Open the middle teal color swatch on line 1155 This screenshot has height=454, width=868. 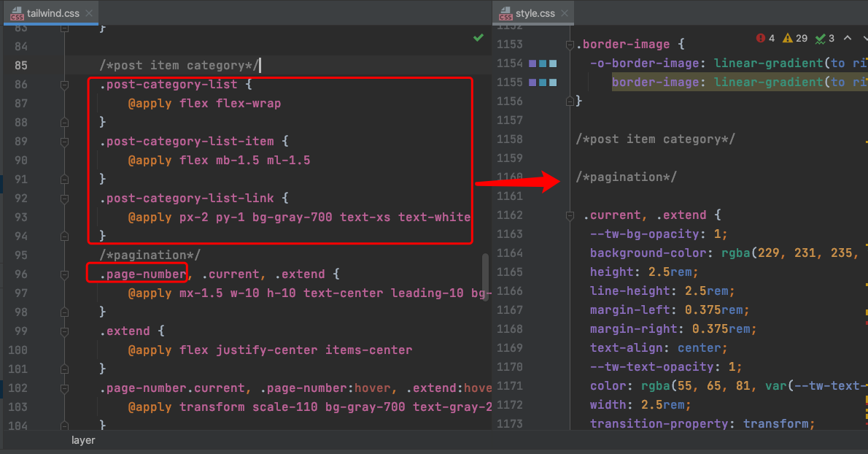543,82
